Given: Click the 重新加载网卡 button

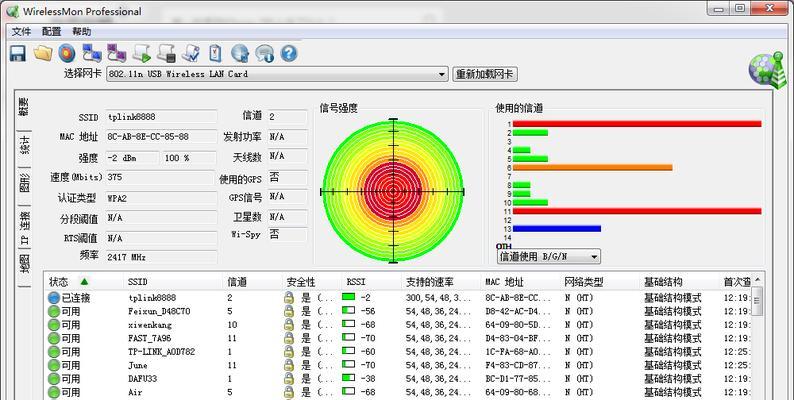Looking at the screenshot, I should (485, 74).
